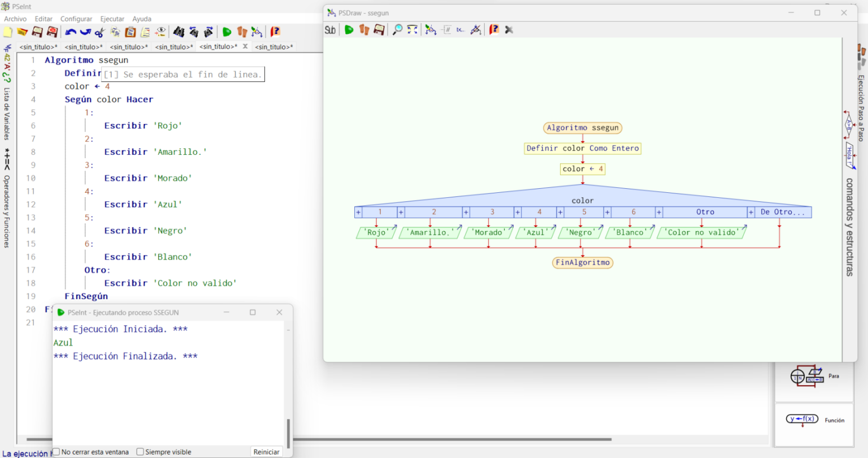Expand the Otro branch in the flowchart
This screenshot has width=868, height=458.
(658, 211)
